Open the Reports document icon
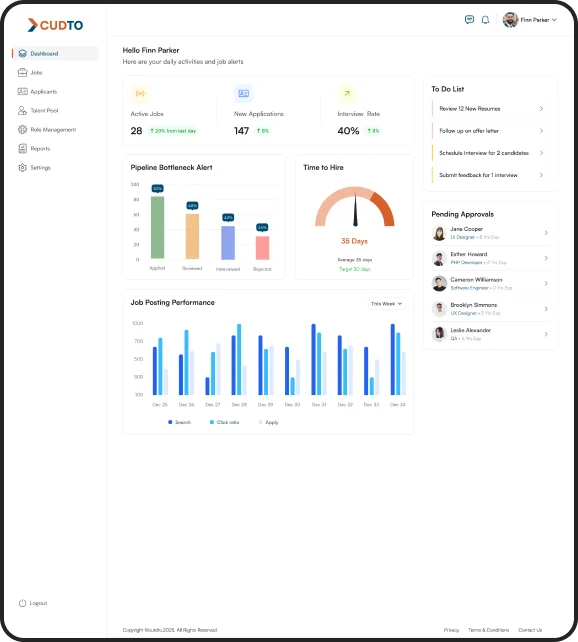This screenshot has height=642, width=578. [x=23, y=149]
